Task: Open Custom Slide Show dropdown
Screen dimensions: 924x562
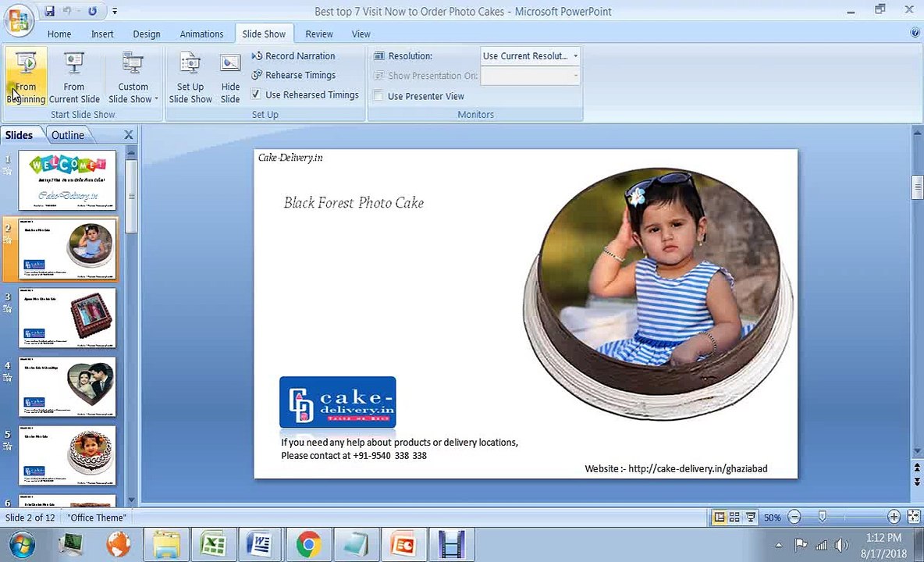Action: click(133, 78)
